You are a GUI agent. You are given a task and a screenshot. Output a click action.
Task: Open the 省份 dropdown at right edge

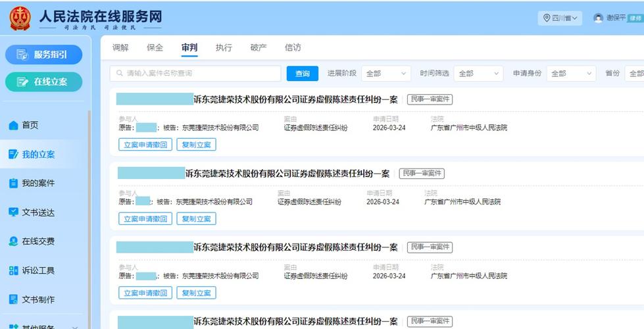tap(635, 74)
